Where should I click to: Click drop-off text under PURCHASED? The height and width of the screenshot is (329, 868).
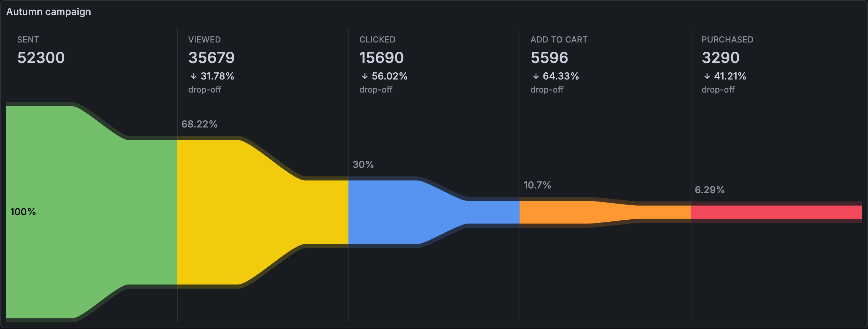718,90
